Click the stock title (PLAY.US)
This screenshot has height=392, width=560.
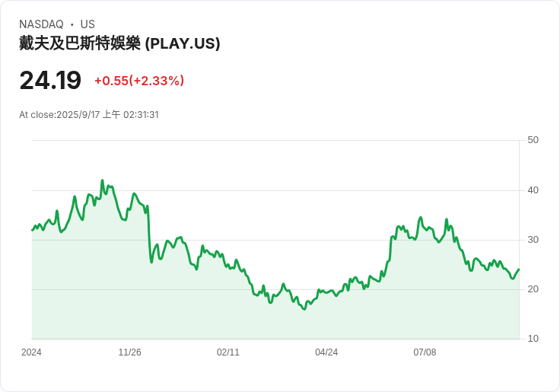[x=119, y=43]
